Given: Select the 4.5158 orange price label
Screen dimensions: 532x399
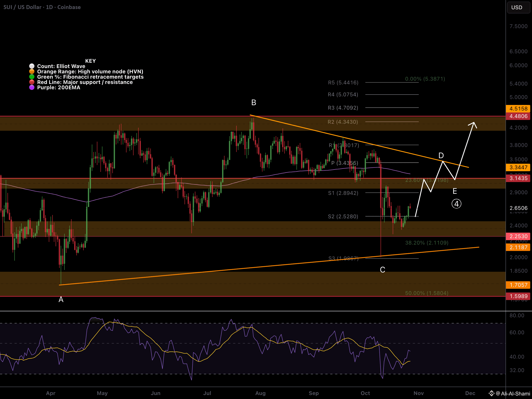Looking at the screenshot, I should click(x=518, y=108).
